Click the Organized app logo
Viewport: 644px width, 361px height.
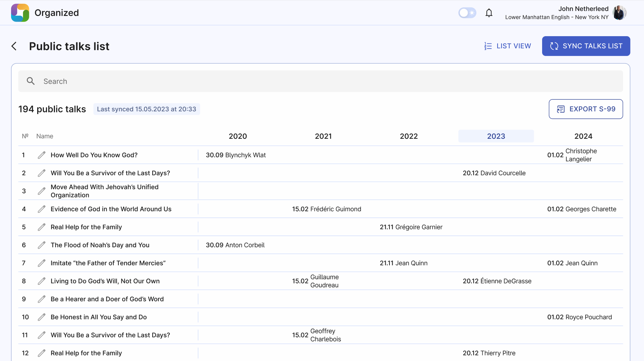[20, 13]
